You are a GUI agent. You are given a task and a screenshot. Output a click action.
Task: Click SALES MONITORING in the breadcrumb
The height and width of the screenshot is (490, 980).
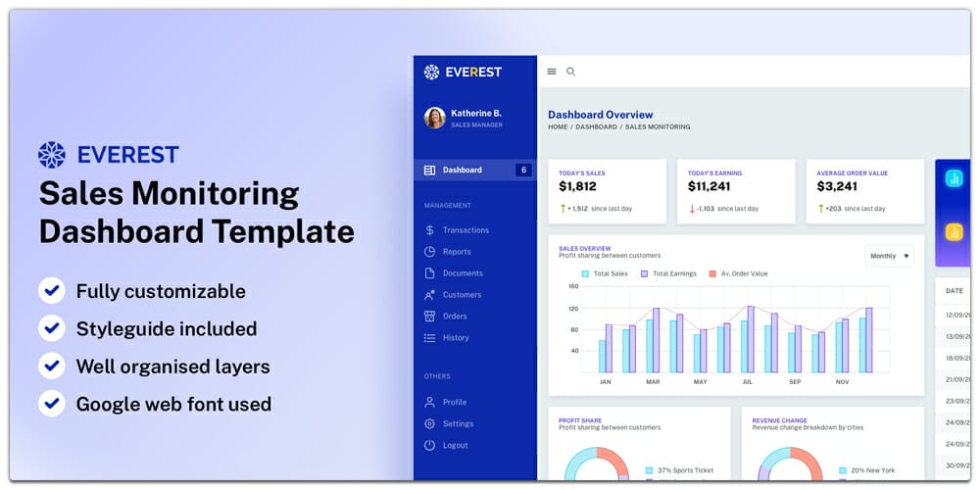pos(658,126)
